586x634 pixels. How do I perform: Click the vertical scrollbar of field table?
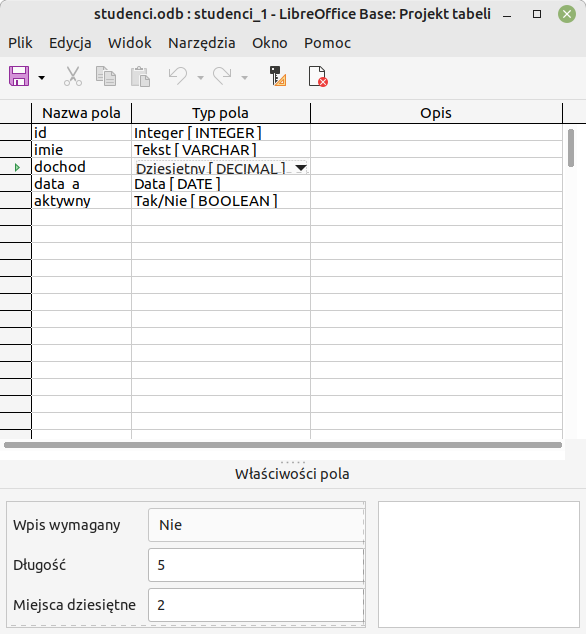(x=571, y=148)
